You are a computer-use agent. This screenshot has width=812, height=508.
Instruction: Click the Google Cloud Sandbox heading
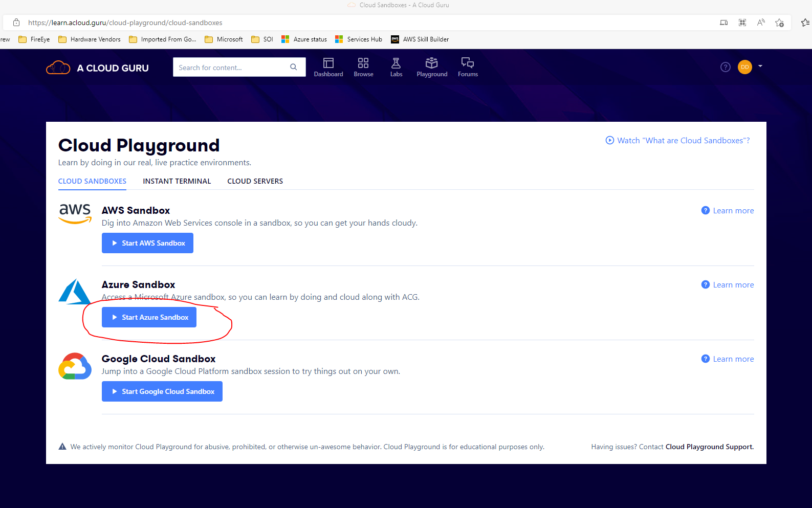pyautogui.click(x=159, y=359)
